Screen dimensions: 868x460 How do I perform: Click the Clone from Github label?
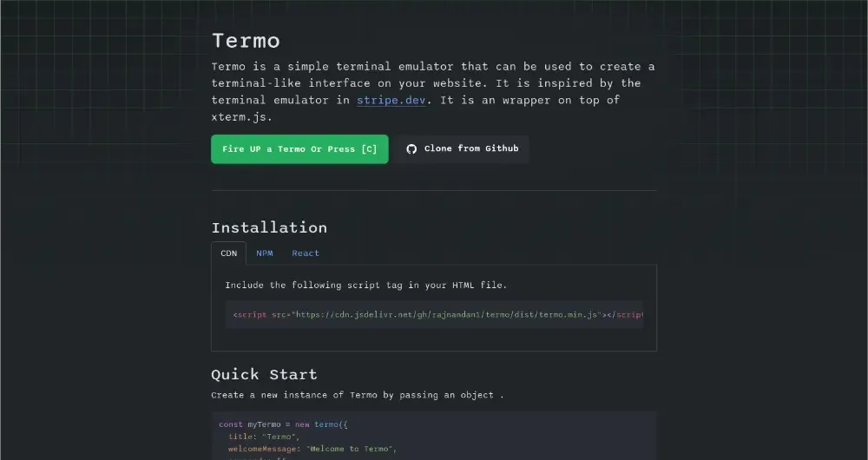(471, 149)
